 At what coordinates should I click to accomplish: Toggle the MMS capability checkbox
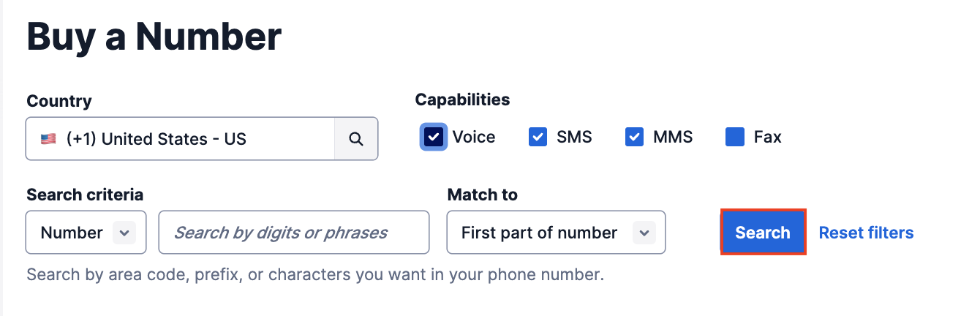click(635, 137)
